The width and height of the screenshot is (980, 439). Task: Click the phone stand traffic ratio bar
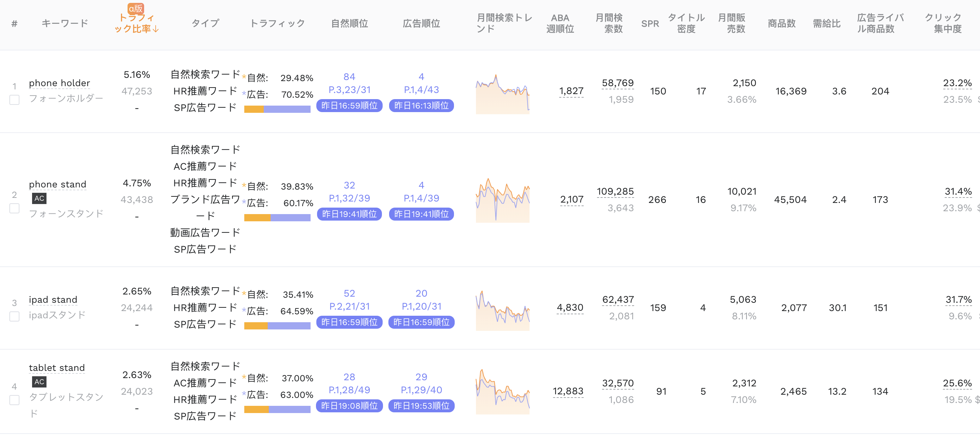click(x=277, y=218)
